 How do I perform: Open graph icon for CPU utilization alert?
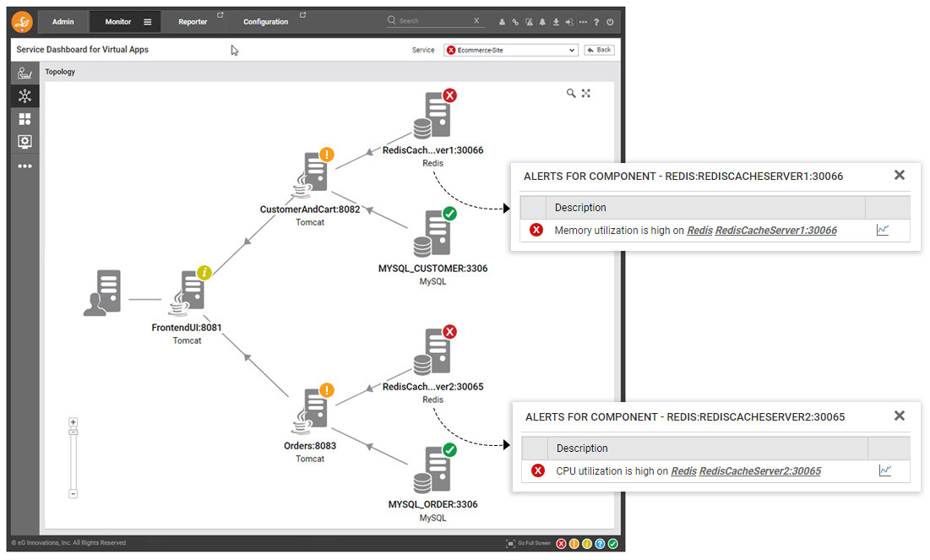tap(885, 471)
